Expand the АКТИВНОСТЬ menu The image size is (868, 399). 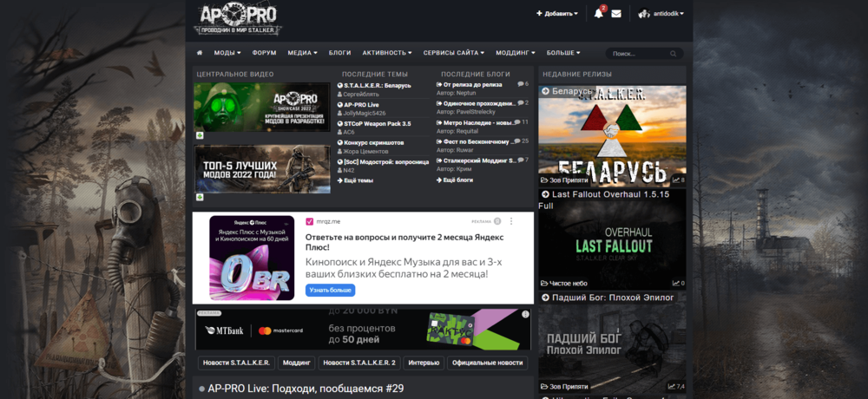(x=387, y=53)
